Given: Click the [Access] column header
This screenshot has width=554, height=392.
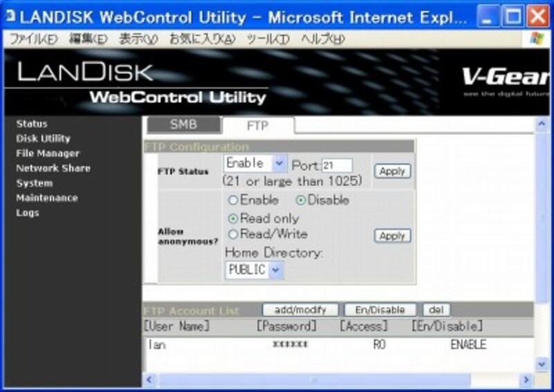Looking at the screenshot, I should [364, 326].
